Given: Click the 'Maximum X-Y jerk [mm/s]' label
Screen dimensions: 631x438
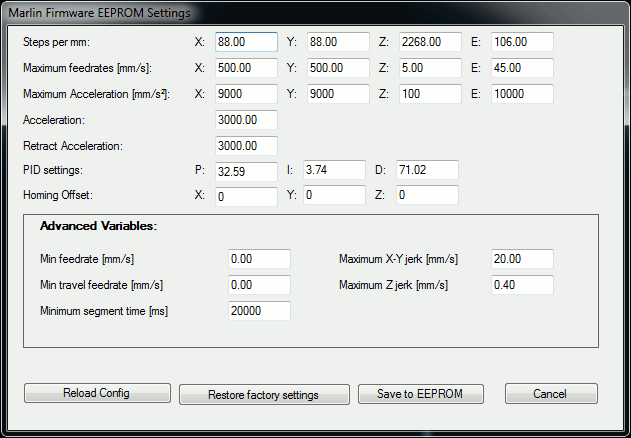Looking at the screenshot, I should (x=398, y=259).
